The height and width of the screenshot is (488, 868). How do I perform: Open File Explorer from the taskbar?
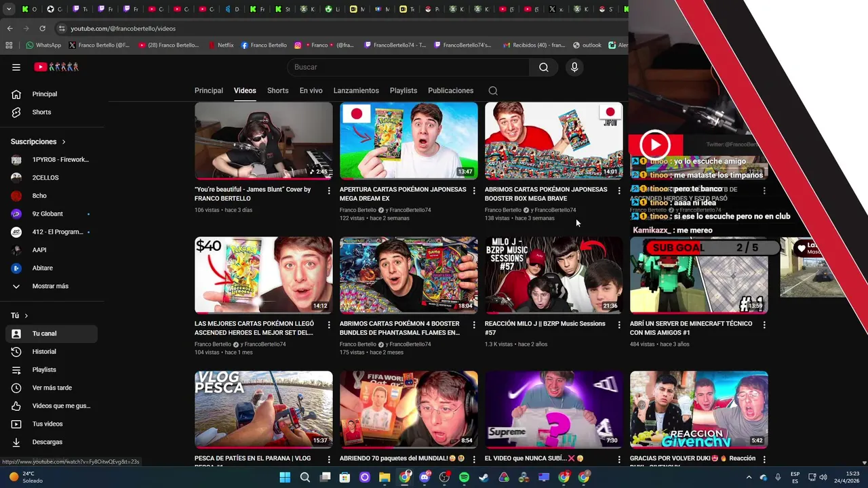[x=384, y=477]
